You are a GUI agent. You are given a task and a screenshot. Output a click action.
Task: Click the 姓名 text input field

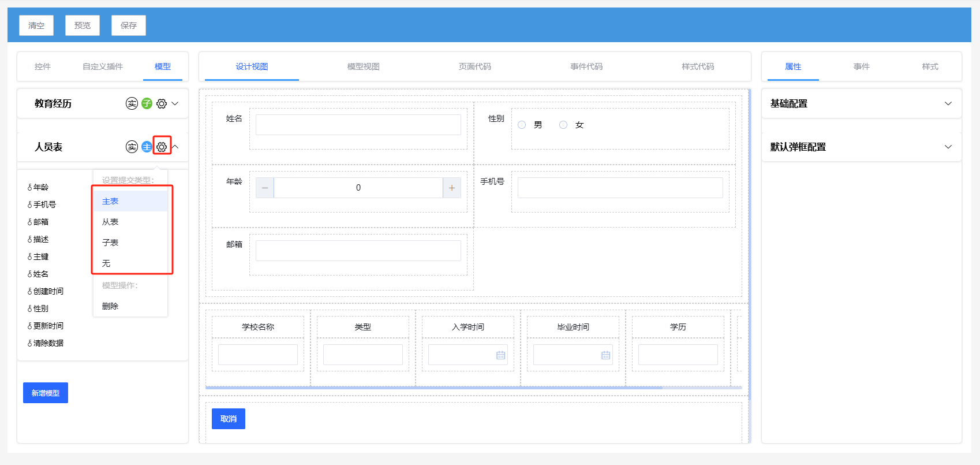tap(358, 125)
